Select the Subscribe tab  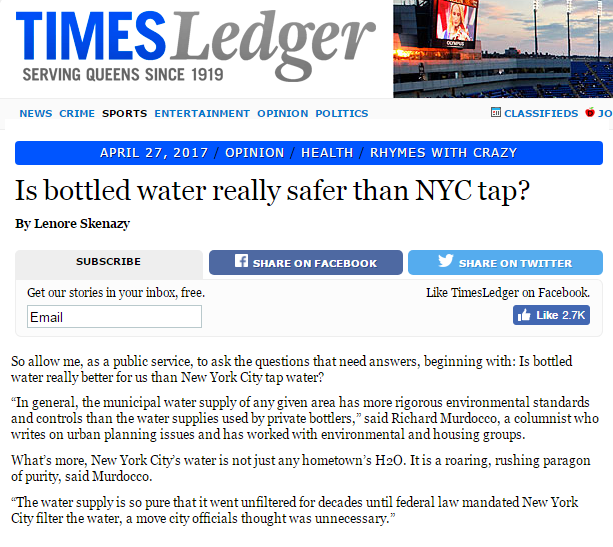(109, 264)
